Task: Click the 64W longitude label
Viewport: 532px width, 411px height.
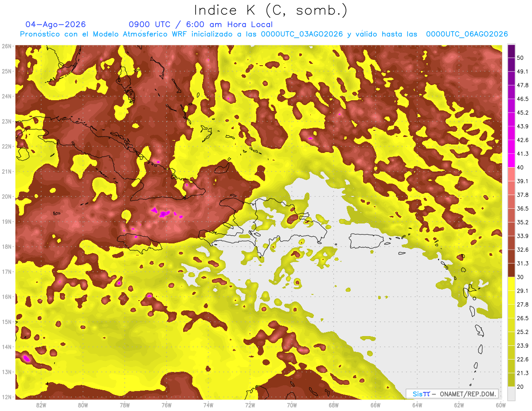Action: (x=417, y=405)
